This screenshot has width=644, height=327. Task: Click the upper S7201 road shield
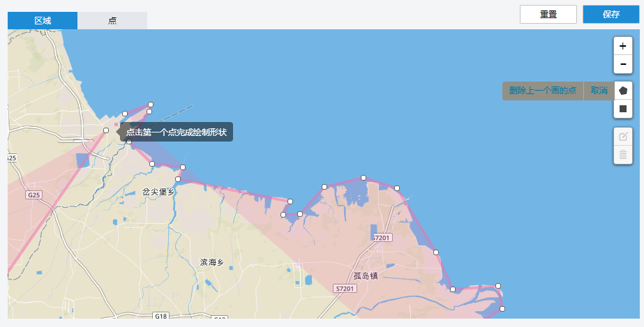point(382,238)
